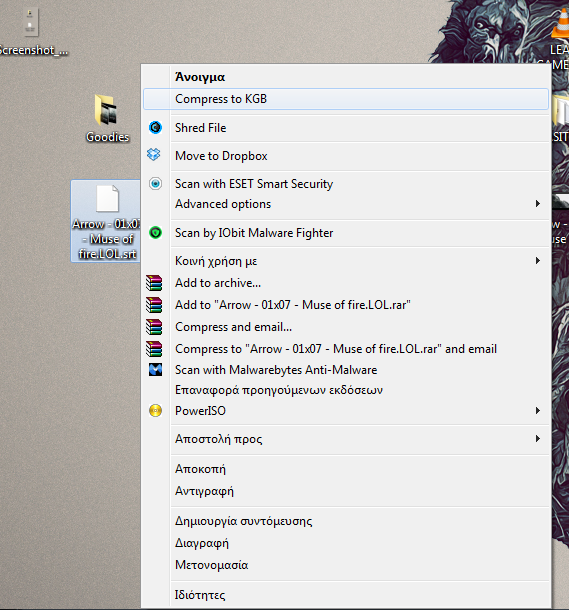The image size is (569, 610).
Task: Select the Arrow 01x07 srt file icon
Action: pyautogui.click(x=106, y=221)
